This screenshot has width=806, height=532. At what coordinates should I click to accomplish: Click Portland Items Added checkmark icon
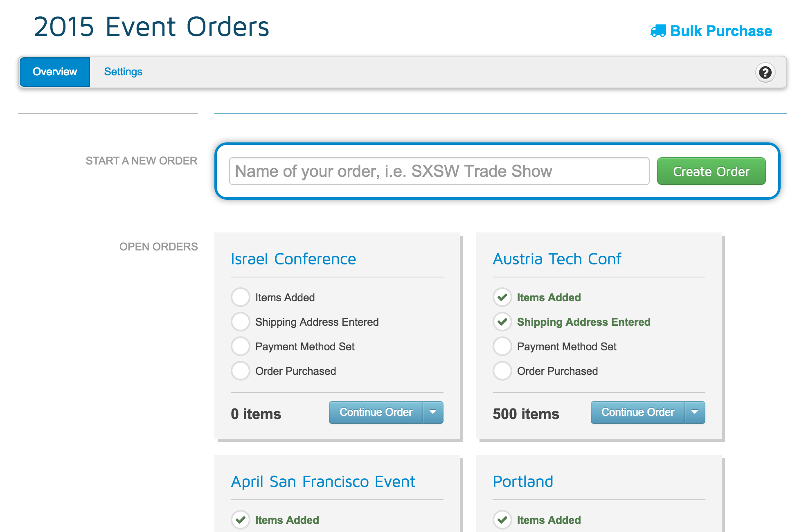[x=502, y=520]
